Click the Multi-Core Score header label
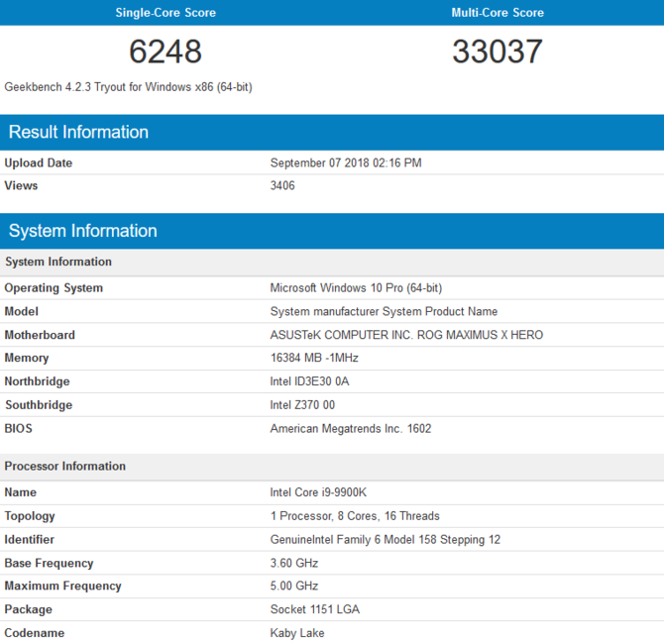The height and width of the screenshot is (644, 664). pos(498,13)
